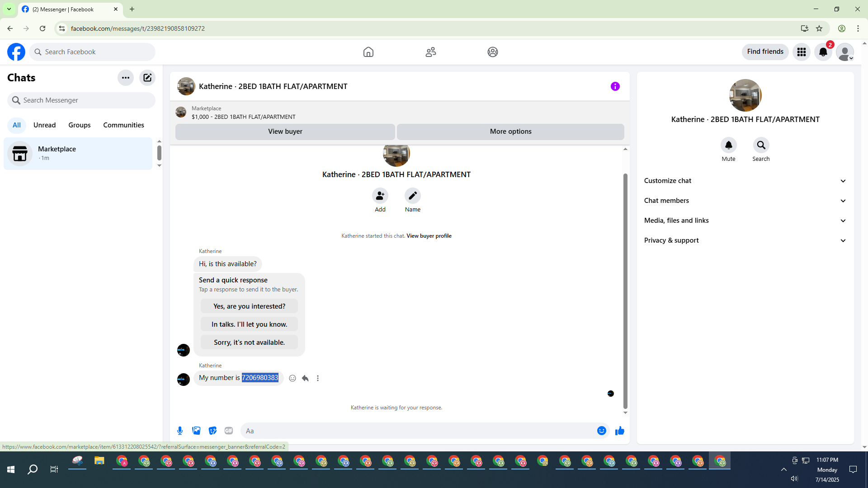
Task: Switch to the Communities tab
Action: pyautogui.click(x=123, y=125)
